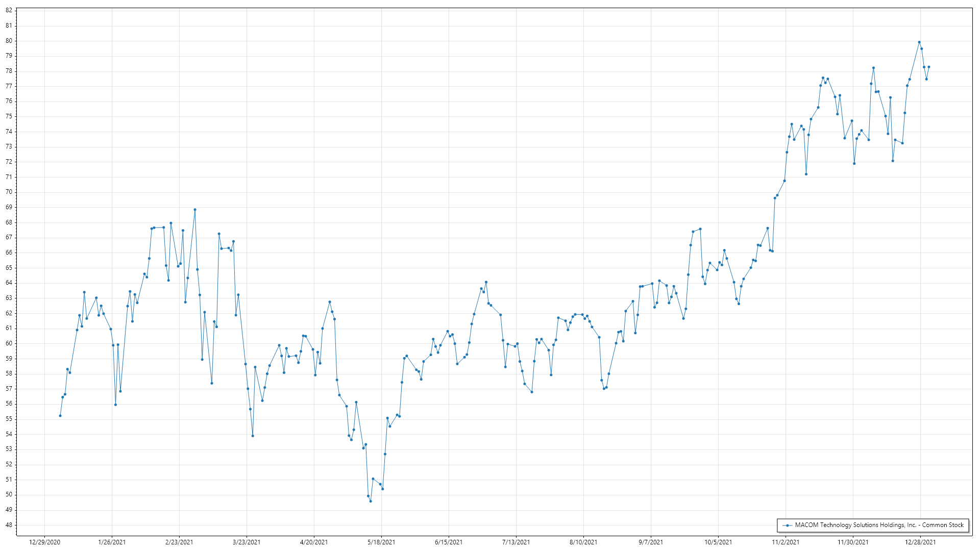Select the 12/28/2021 x-axis date label
Image resolution: width=980 pixels, height=551 pixels.
(920, 542)
